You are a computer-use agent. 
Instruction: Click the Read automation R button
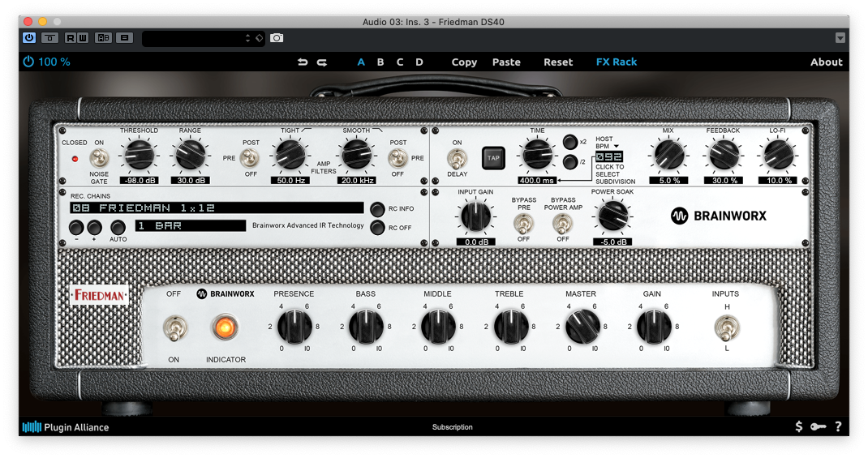(x=71, y=38)
